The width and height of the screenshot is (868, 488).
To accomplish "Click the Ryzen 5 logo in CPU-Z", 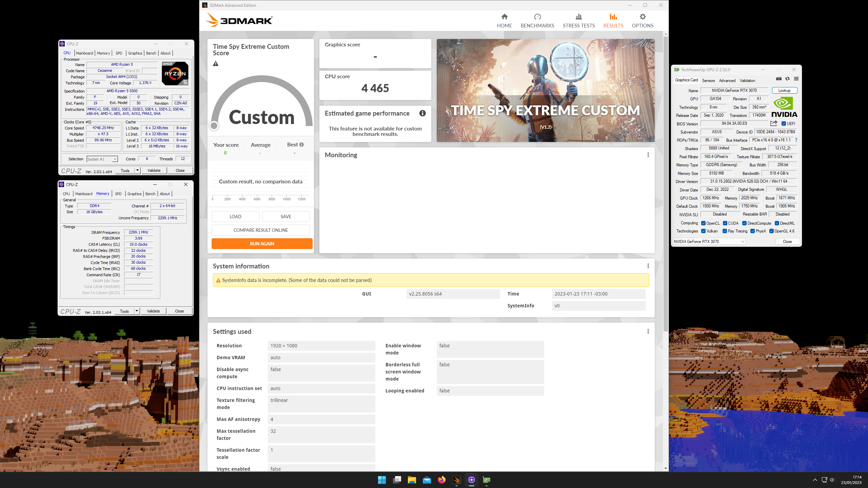I will tap(175, 73).
